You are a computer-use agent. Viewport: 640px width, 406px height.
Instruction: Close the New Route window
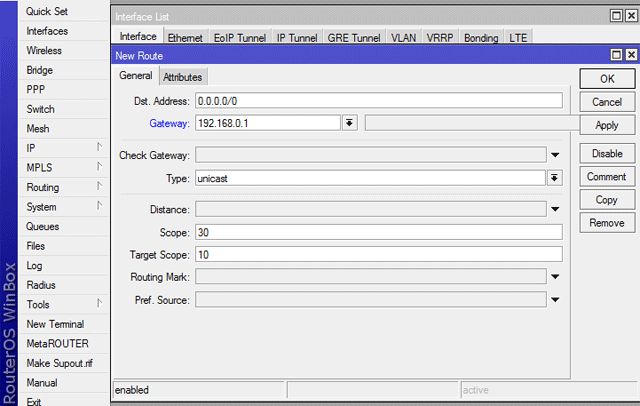632,57
